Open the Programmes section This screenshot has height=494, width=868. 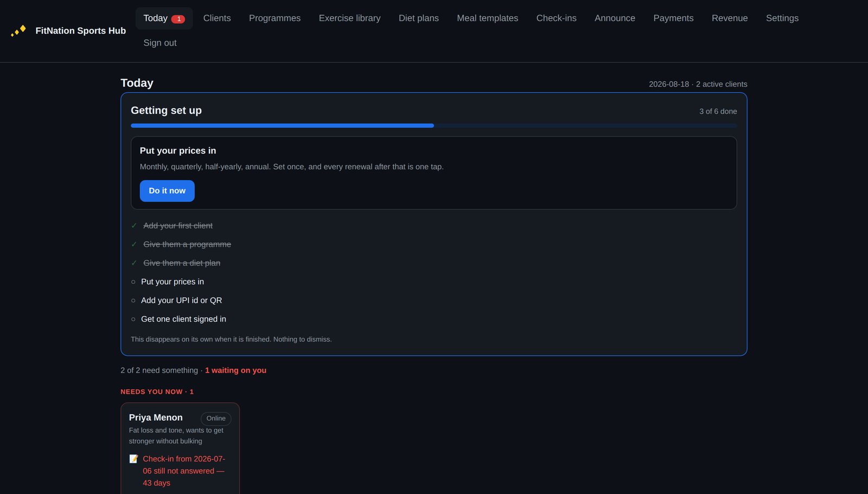pyautogui.click(x=275, y=18)
